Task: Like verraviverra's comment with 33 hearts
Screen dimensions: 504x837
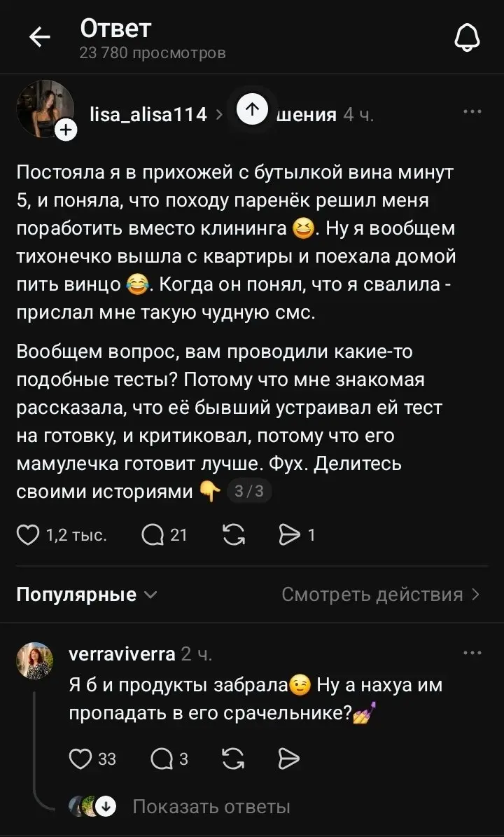Action: click(x=80, y=759)
